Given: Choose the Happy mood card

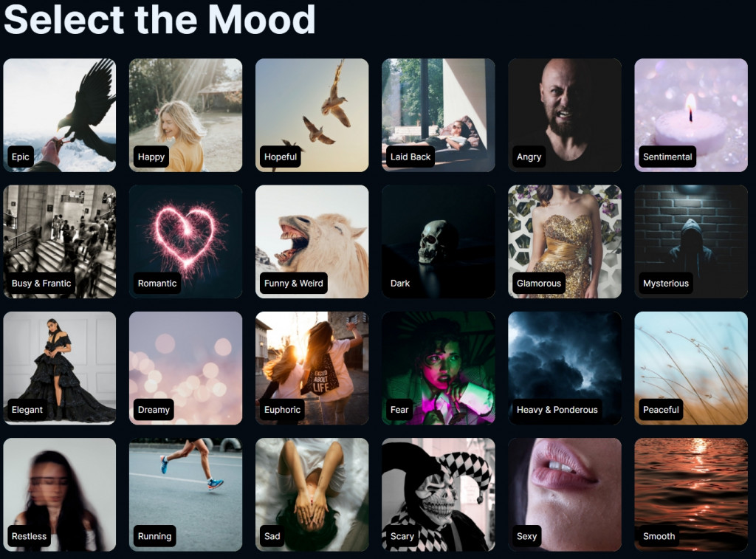Looking at the screenshot, I should (x=185, y=115).
